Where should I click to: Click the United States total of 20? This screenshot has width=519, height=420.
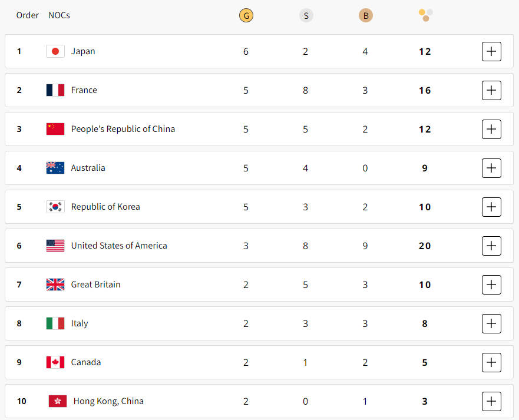pyautogui.click(x=425, y=246)
